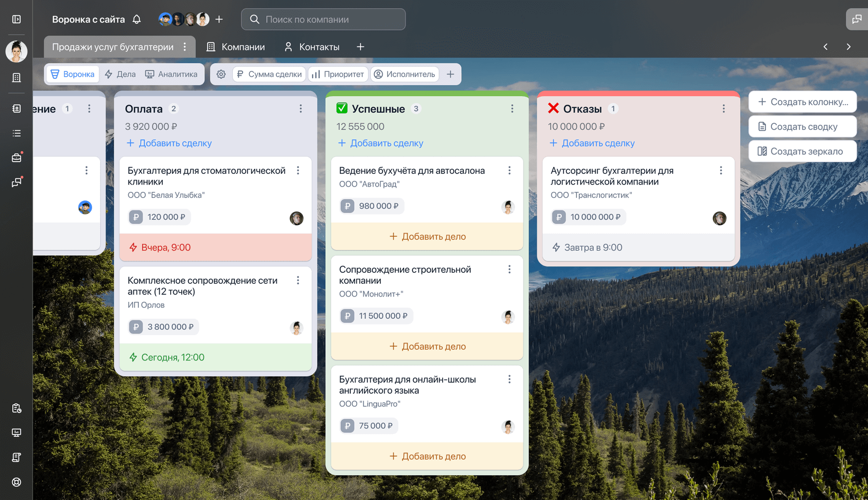Screen dimensions: 868x500
Task: Click the plus icon to add a member
Action: (219, 20)
